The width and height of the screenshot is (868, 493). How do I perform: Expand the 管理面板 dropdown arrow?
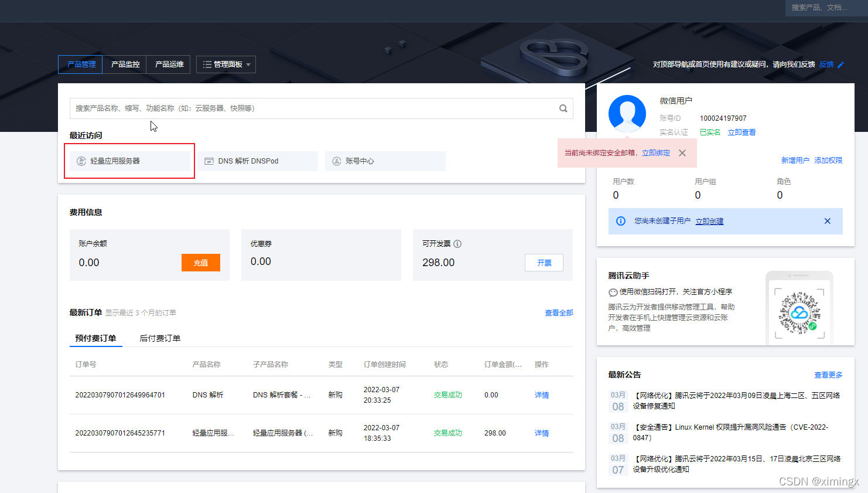point(248,64)
